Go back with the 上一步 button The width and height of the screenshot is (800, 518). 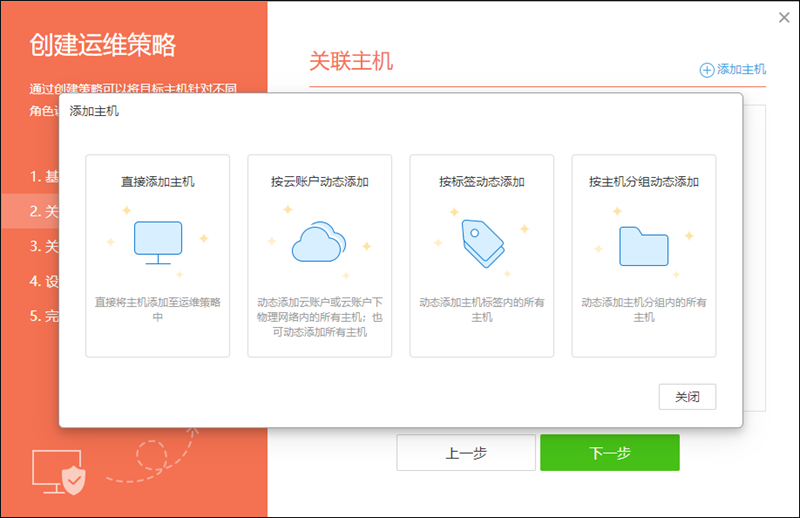(x=465, y=453)
